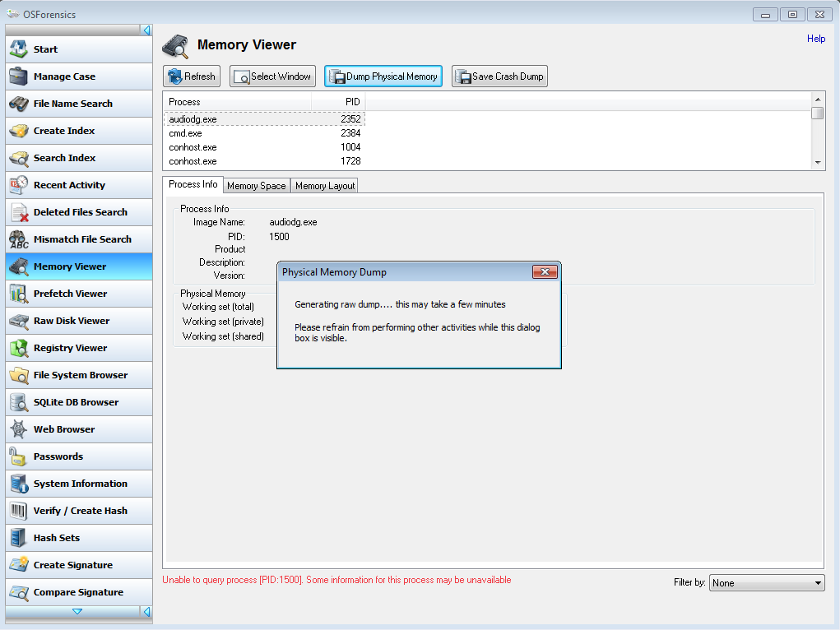Switch to the Memory Space tab
The width and height of the screenshot is (840, 630).
pos(256,186)
